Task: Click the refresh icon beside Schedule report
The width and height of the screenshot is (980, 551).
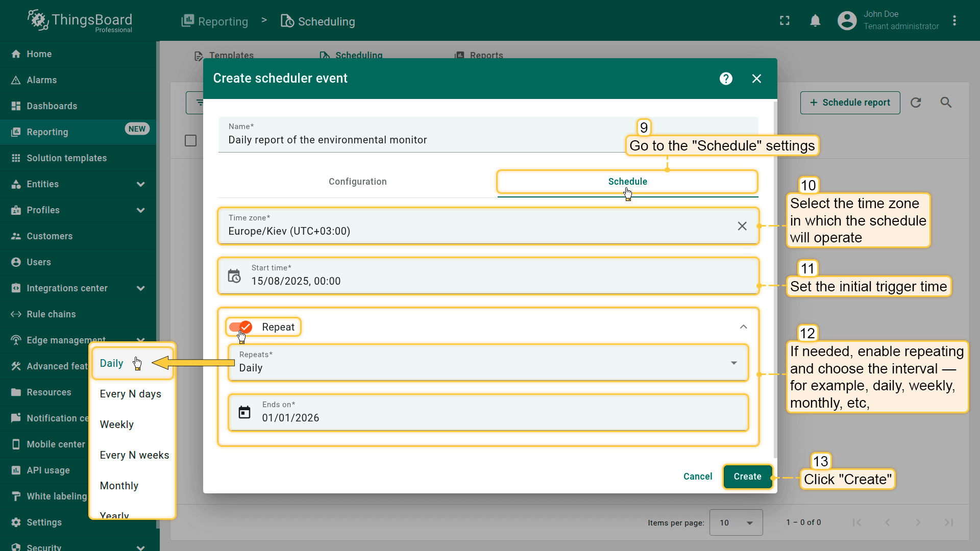Action: tap(916, 103)
